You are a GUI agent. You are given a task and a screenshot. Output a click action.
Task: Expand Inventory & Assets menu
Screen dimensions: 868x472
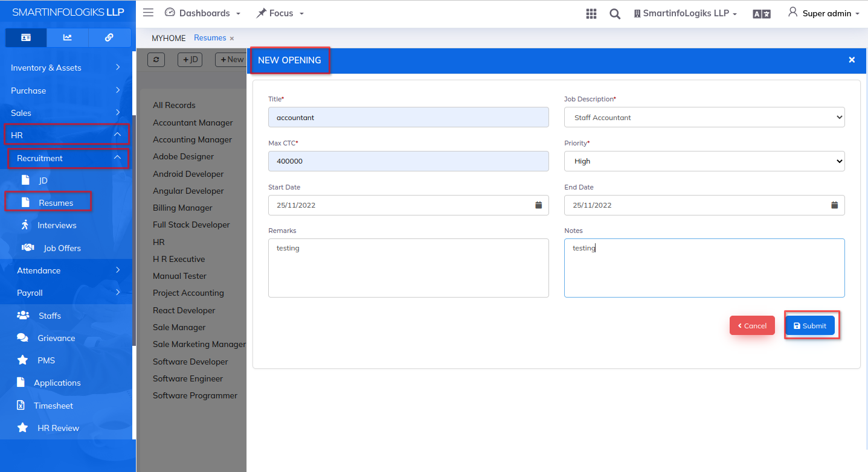click(x=66, y=68)
